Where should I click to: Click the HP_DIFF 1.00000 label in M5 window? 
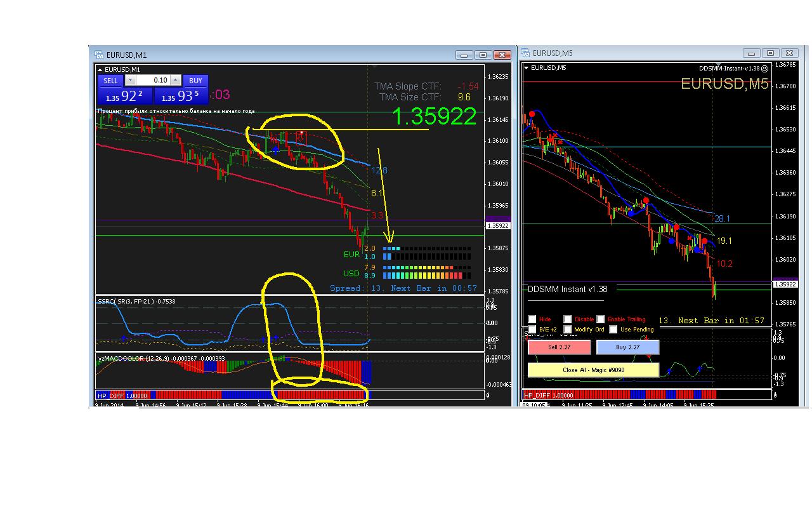tap(549, 395)
